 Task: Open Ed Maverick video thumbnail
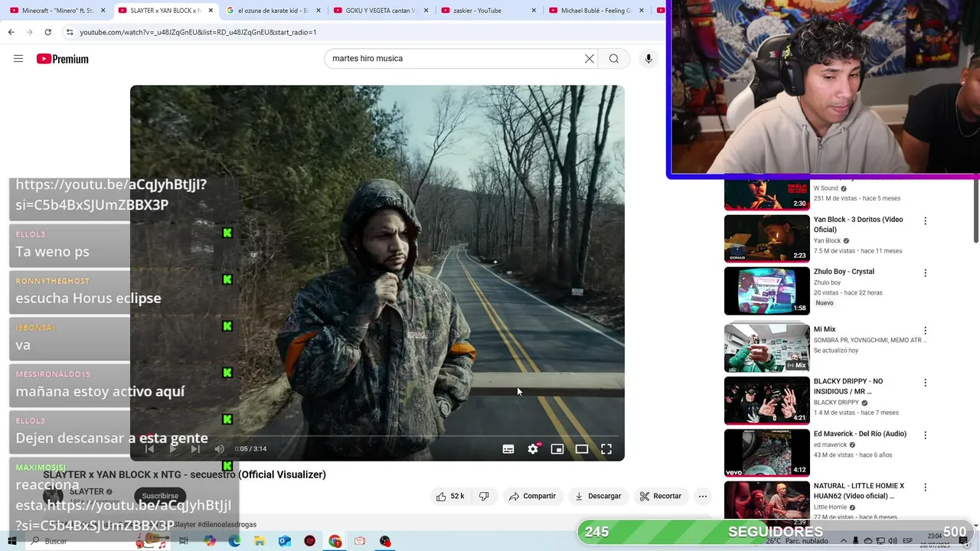click(766, 452)
